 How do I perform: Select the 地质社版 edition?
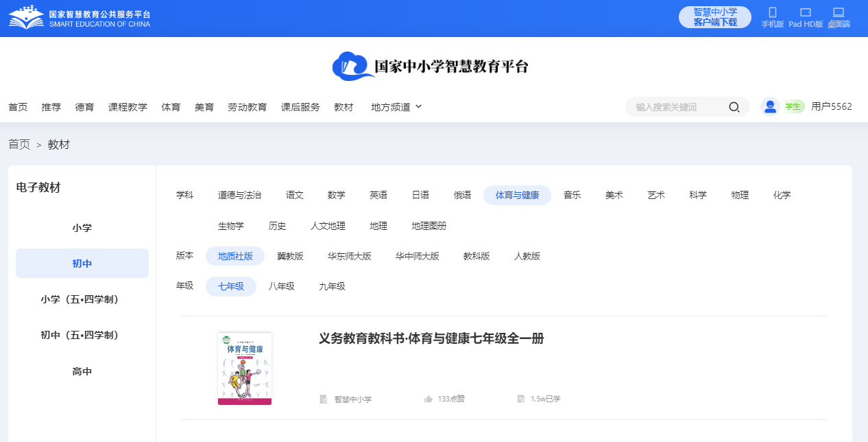pyautogui.click(x=236, y=256)
